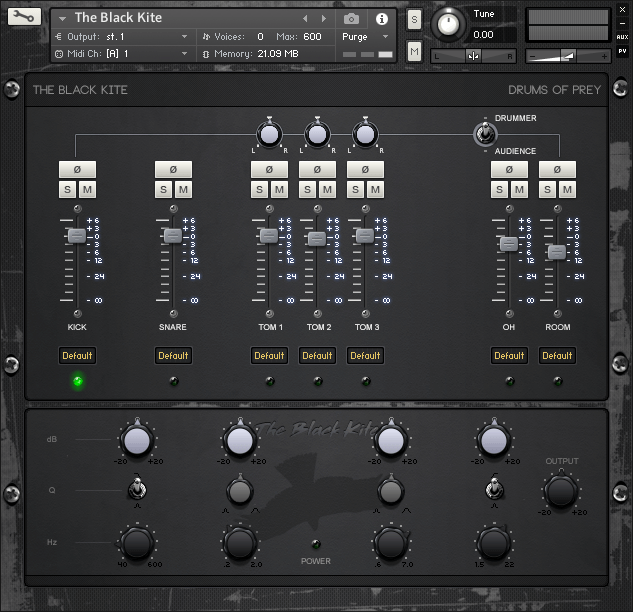Click the camera snapshot icon
The width and height of the screenshot is (633, 612).
point(351,18)
